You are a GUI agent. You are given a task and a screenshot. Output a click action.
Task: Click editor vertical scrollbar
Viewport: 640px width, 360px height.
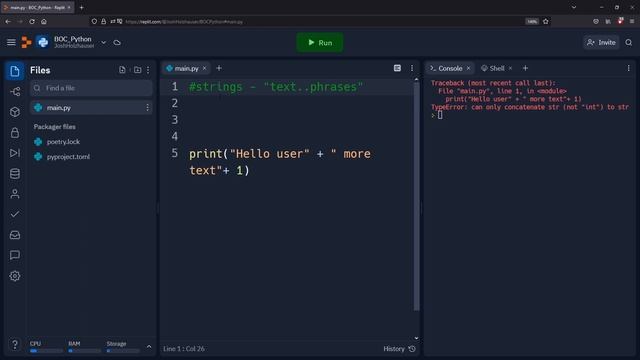point(416,196)
